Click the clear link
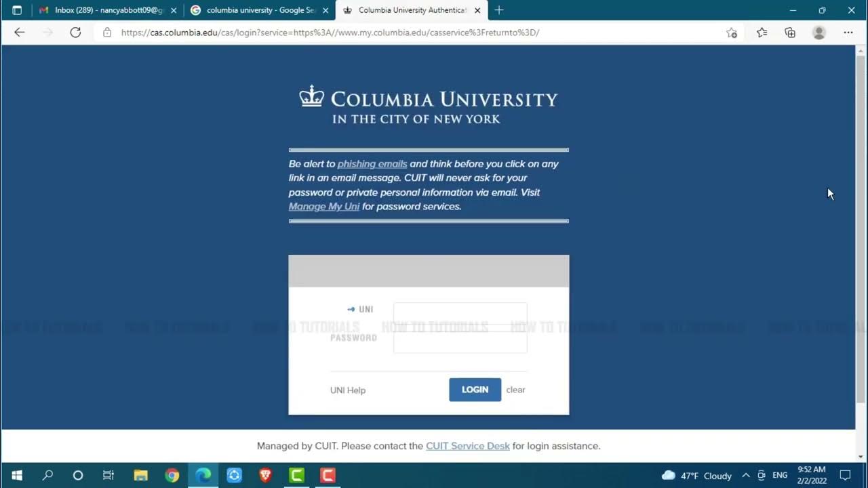868x488 pixels. (515, 390)
